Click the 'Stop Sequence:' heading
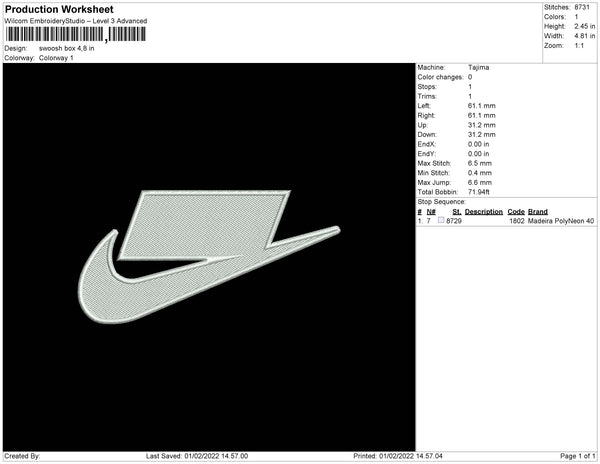 tap(442, 202)
